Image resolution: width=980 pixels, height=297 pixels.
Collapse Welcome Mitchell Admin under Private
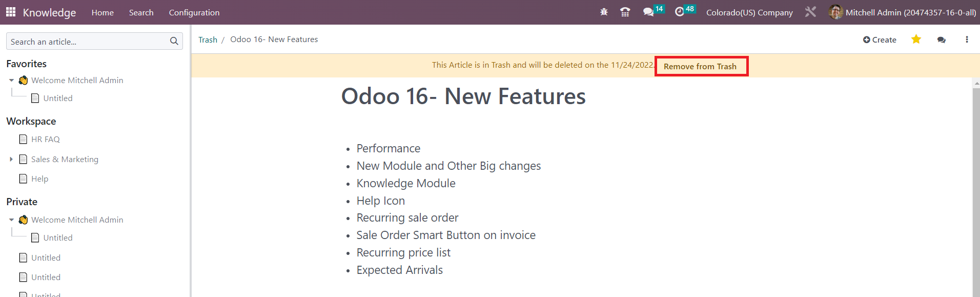(11, 220)
